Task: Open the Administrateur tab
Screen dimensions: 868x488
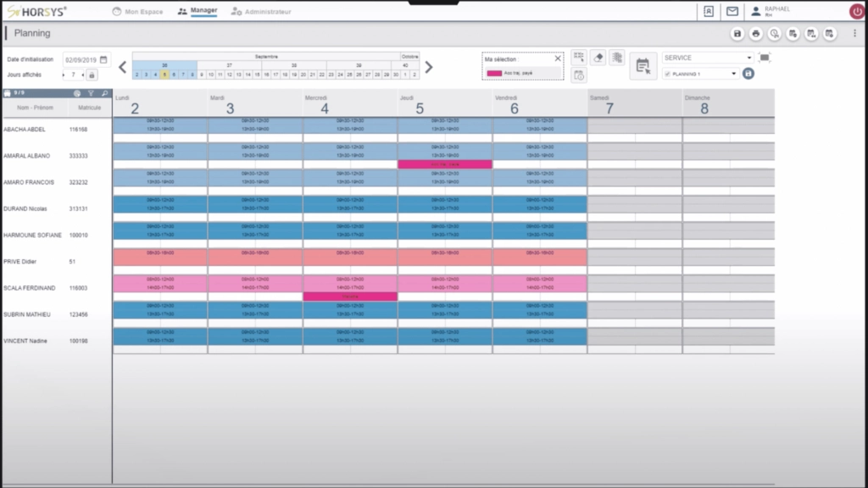Action: pyautogui.click(x=261, y=12)
